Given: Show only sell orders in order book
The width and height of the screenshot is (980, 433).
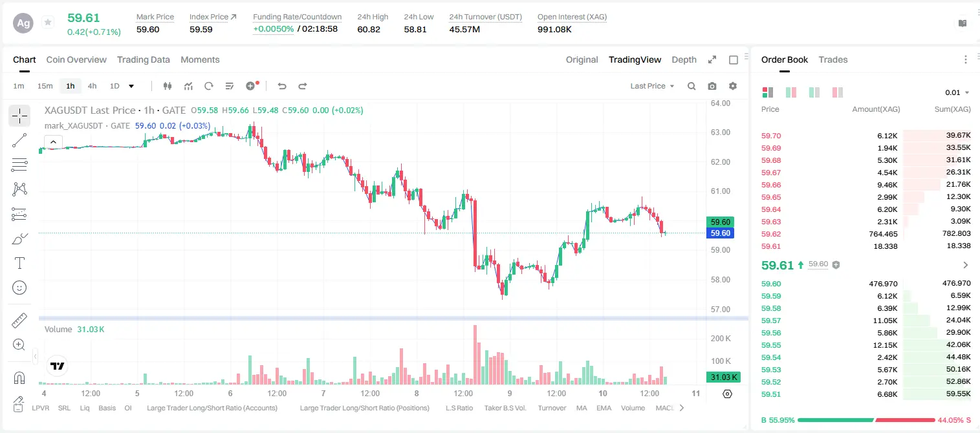Looking at the screenshot, I should click(x=838, y=92).
